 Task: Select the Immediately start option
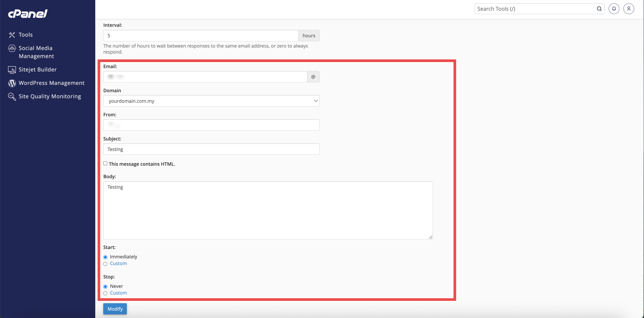tap(105, 257)
